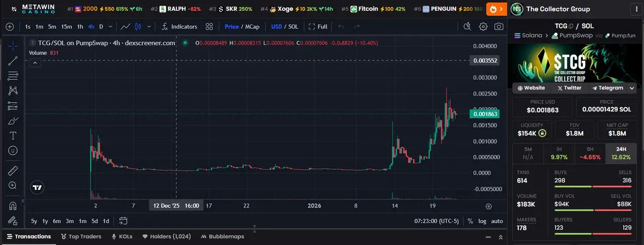Expand the chart type dropdown arrow
Viewport: 644px width, 245px height.
pyautogui.click(x=149, y=27)
